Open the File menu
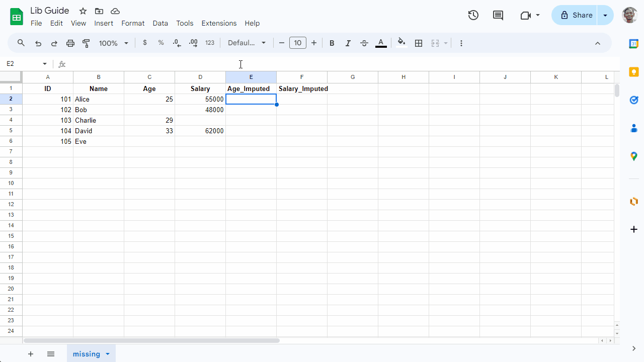The width and height of the screenshot is (644, 362). (x=36, y=23)
